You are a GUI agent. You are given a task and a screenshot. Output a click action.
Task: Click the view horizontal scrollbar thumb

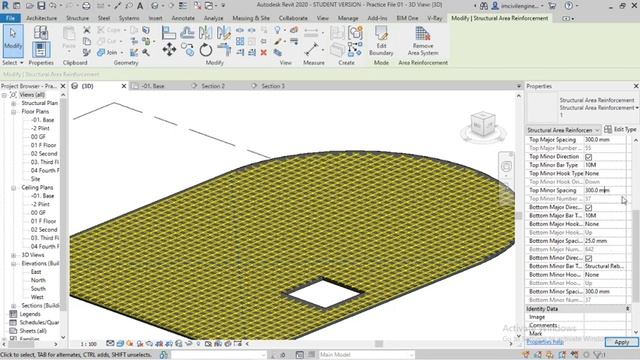379,344
